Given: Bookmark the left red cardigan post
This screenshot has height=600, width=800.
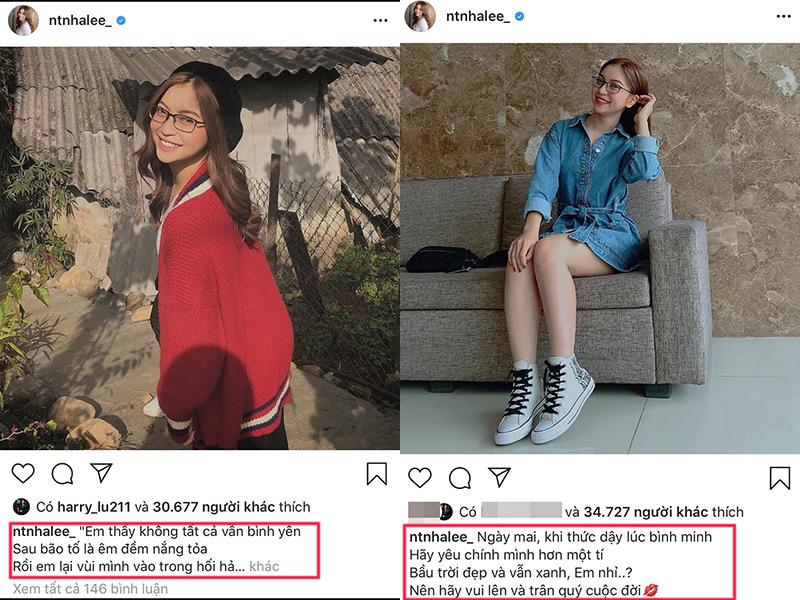Looking at the screenshot, I should (376, 473).
